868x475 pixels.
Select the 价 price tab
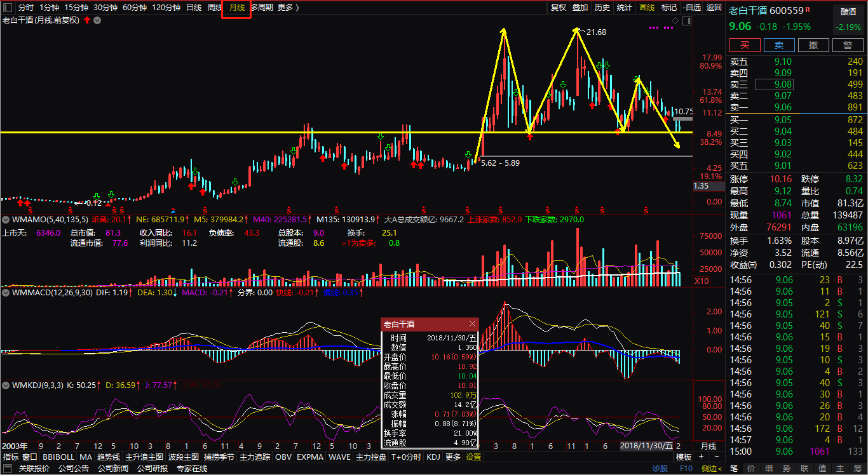(752, 469)
